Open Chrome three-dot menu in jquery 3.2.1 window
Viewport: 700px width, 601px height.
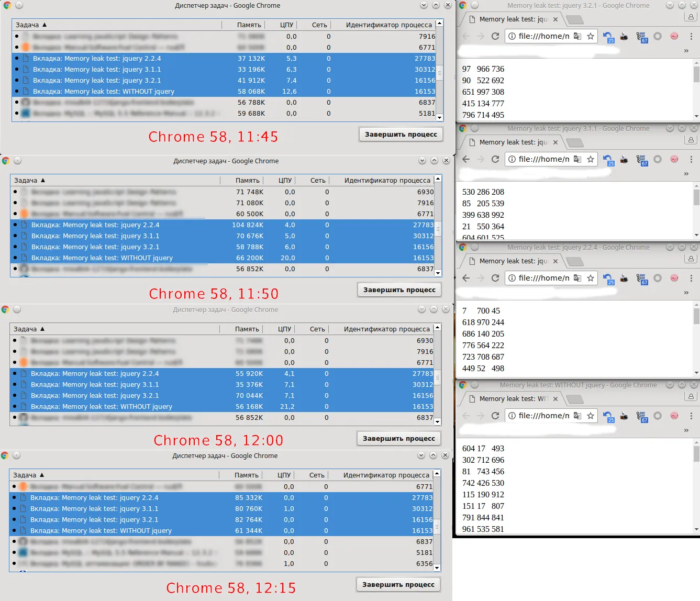pyautogui.click(x=691, y=36)
